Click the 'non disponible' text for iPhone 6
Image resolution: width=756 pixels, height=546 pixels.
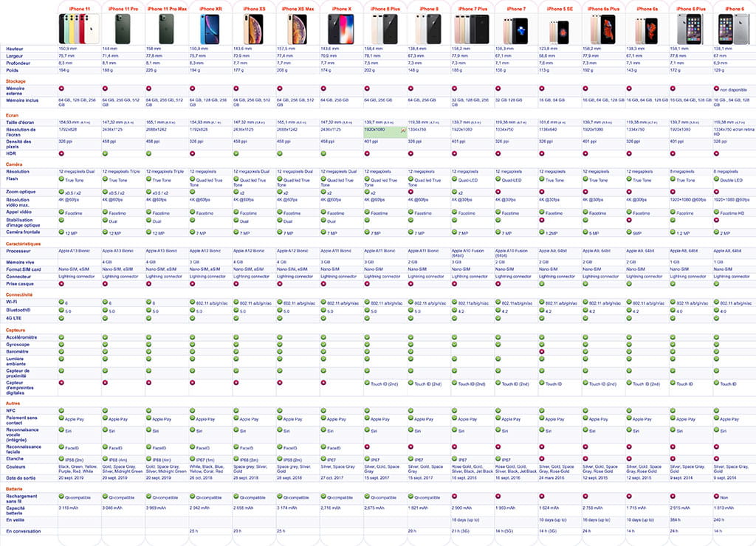coord(733,89)
